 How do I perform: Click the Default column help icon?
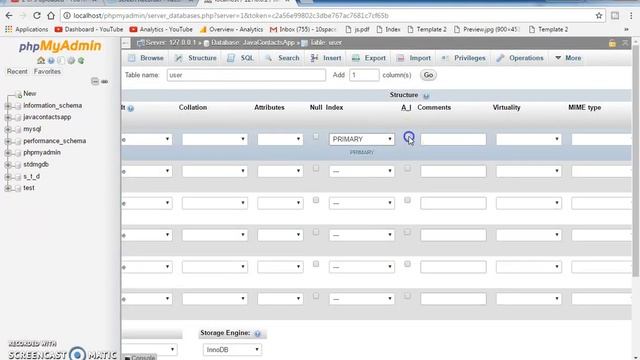click(x=131, y=108)
